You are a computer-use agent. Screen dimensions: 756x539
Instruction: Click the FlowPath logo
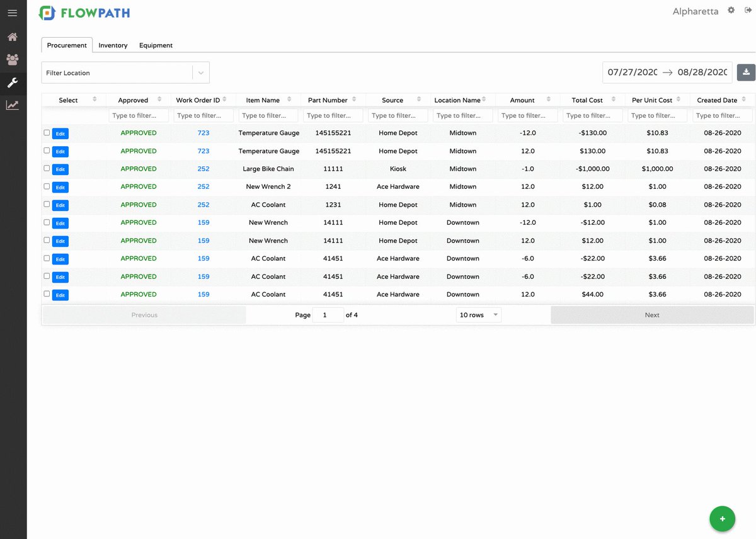[84, 13]
